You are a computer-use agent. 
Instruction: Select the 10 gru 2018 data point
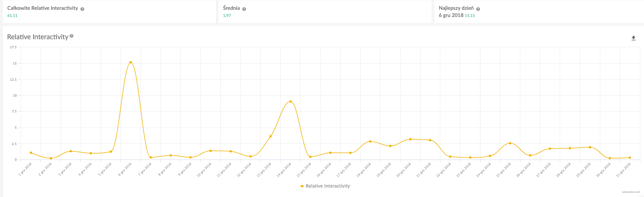211,151
